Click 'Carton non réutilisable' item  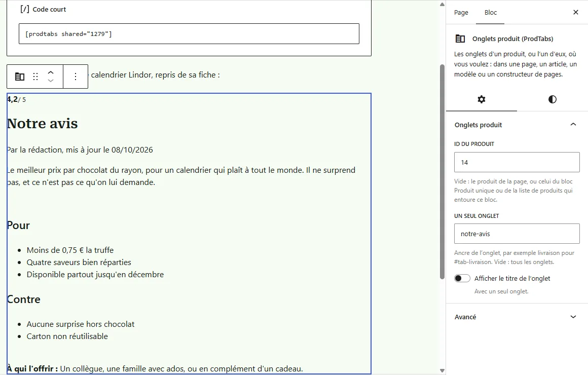point(67,336)
